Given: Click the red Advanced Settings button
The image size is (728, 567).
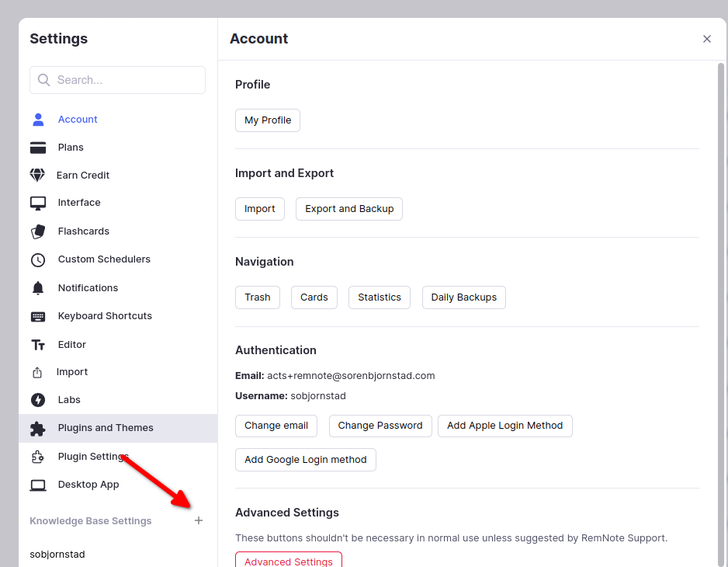Looking at the screenshot, I should 288,560.
